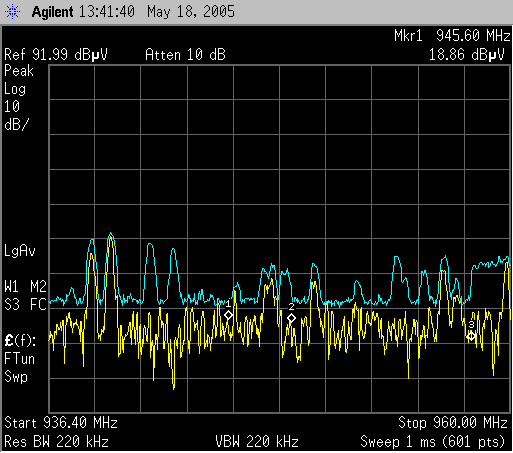Click the Ref 91.99 dBµV label
Image resolution: width=513 pixels, height=453 pixels.
coord(56,55)
